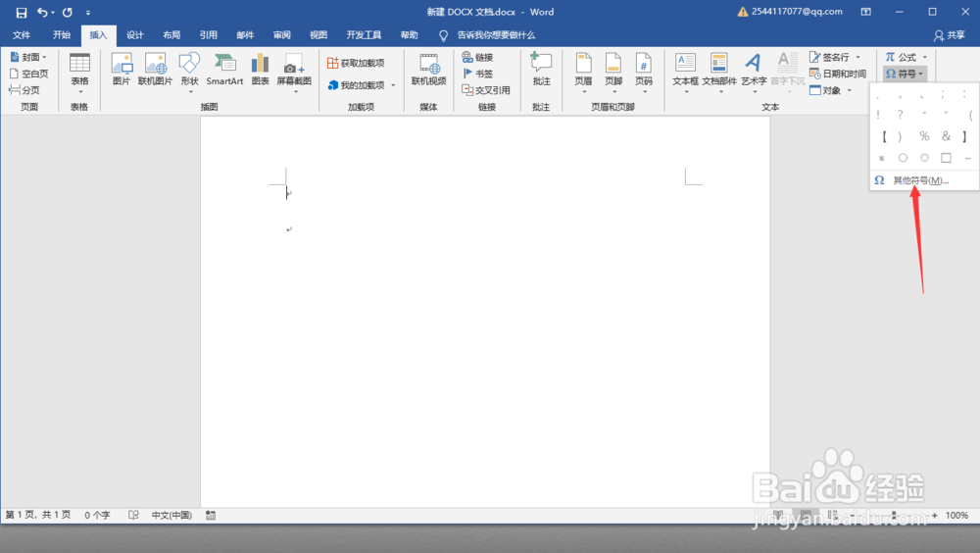Open the 帮助 tab
This screenshot has width=980, height=553.
(x=410, y=35)
